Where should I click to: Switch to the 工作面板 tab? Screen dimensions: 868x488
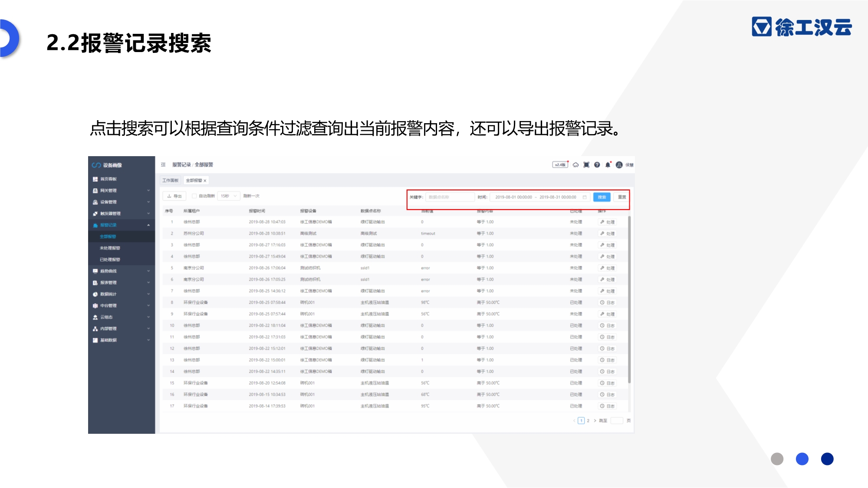coord(170,180)
